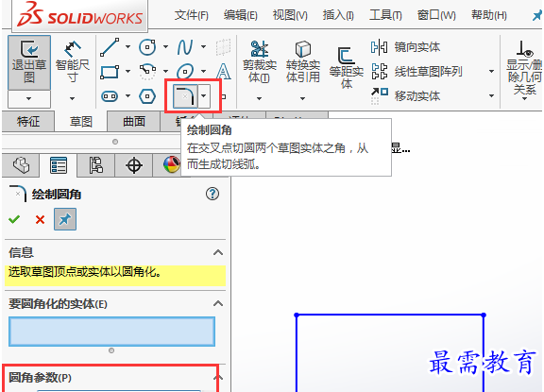Select the Smart Dimension (智能尺寸) tool
Viewport: 544px width, 392px height.
coord(72,62)
